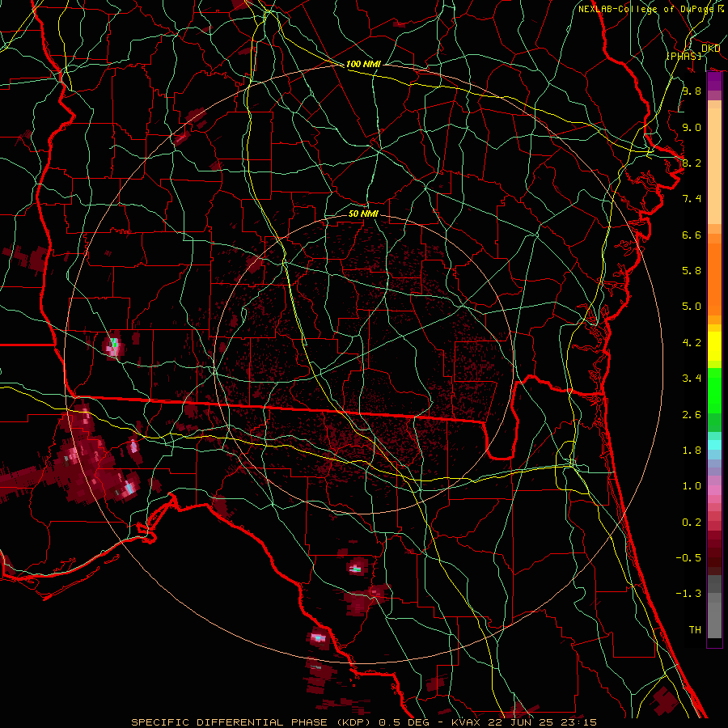Click the bottom caption reading SPECIFIC DIFFERENTIAL PHASE (KDP) 0.5 DEG - KVAX 22 JUN 25 23:15

click(363, 722)
